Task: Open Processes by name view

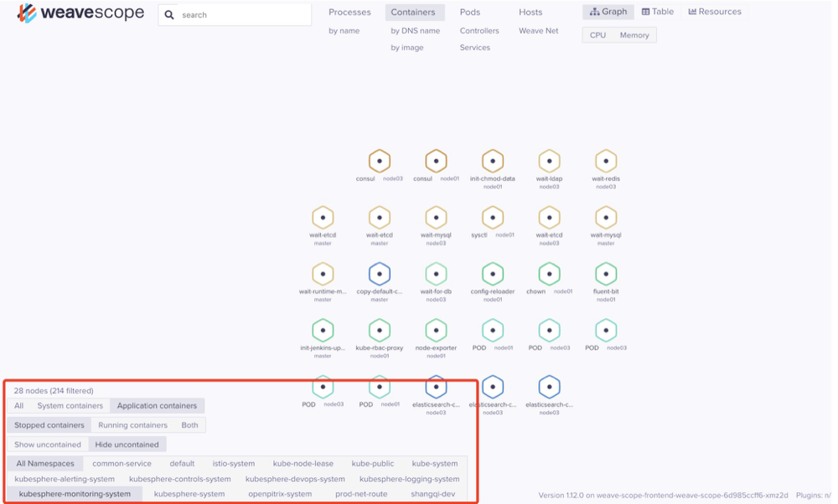Action: tap(344, 31)
